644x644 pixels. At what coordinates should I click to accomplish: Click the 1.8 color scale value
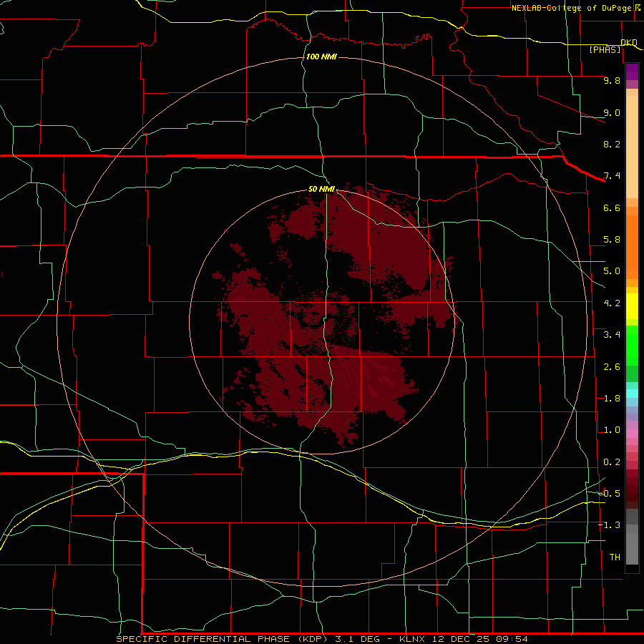612,399
